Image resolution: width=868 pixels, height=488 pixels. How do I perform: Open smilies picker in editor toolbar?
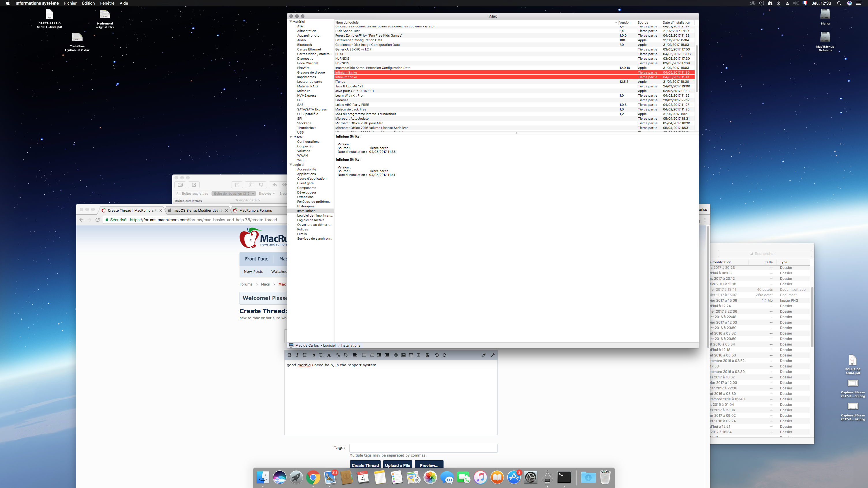pyautogui.click(x=396, y=355)
